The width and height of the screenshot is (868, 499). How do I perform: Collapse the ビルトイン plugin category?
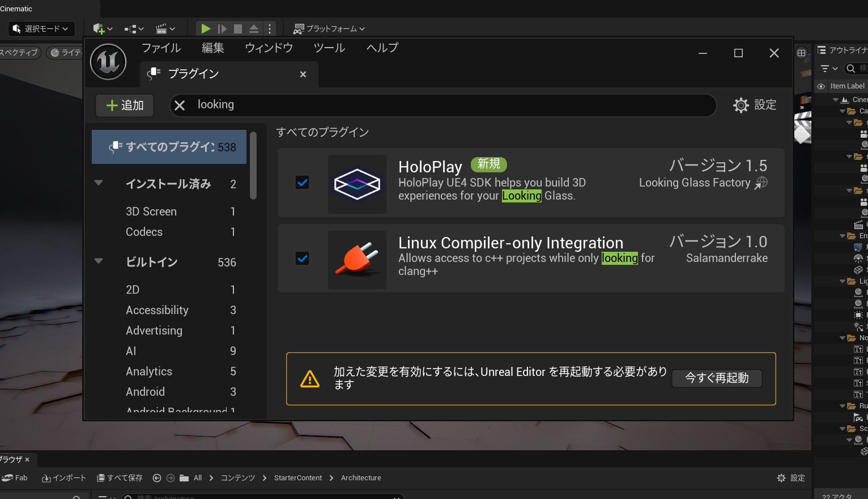[99, 261]
